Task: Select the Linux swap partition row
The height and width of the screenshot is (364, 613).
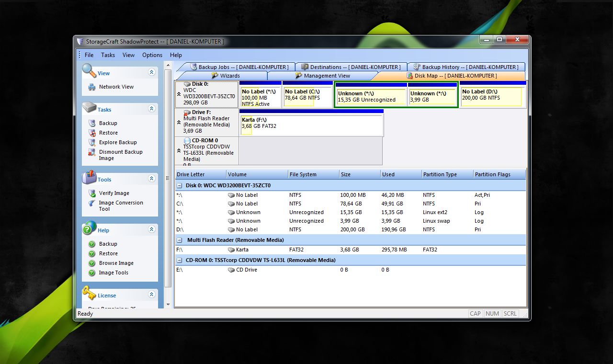Action: [351, 221]
